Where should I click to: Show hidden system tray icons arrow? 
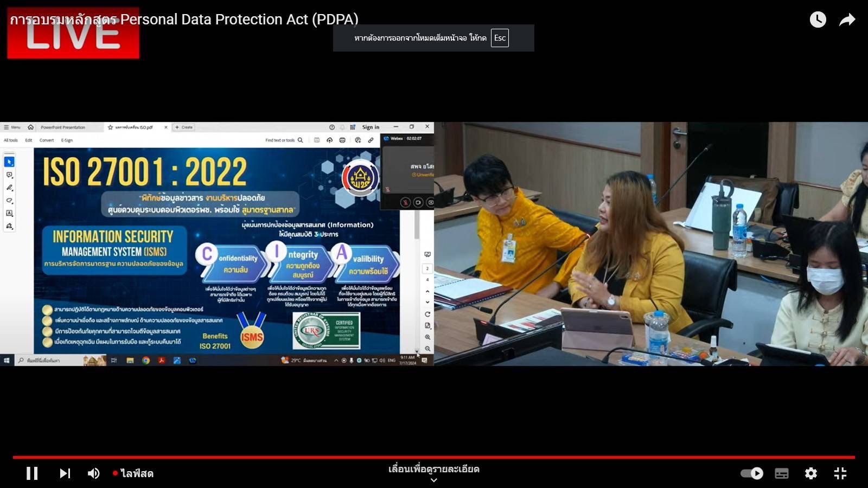tap(336, 360)
